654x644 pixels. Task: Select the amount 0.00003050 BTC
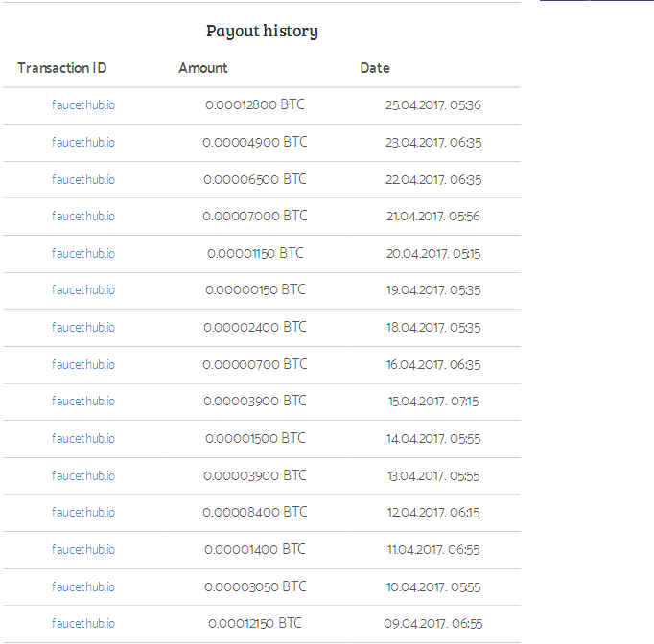(255, 586)
